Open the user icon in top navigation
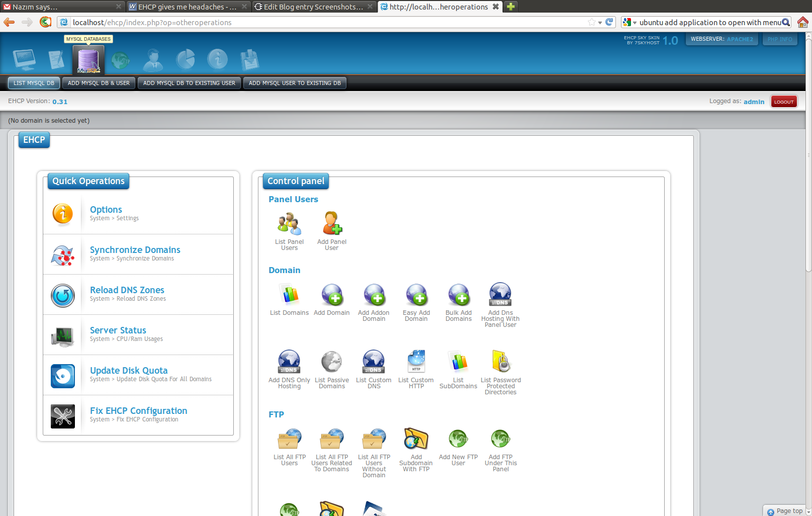The width and height of the screenshot is (812, 516). tap(153, 60)
